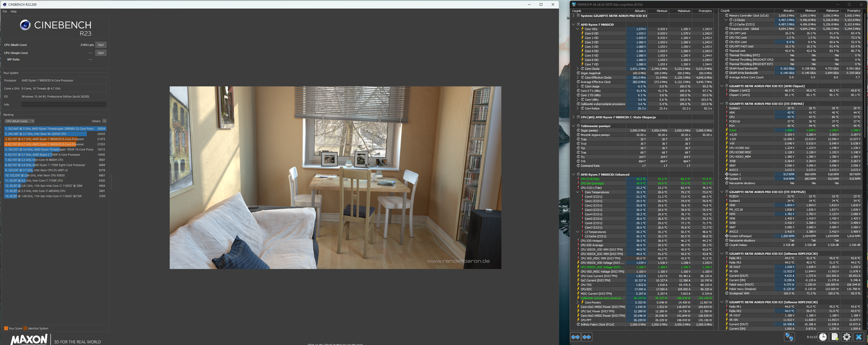Start the CPU Multi Core test
868x345 pixels.
(x=101, y=45)
